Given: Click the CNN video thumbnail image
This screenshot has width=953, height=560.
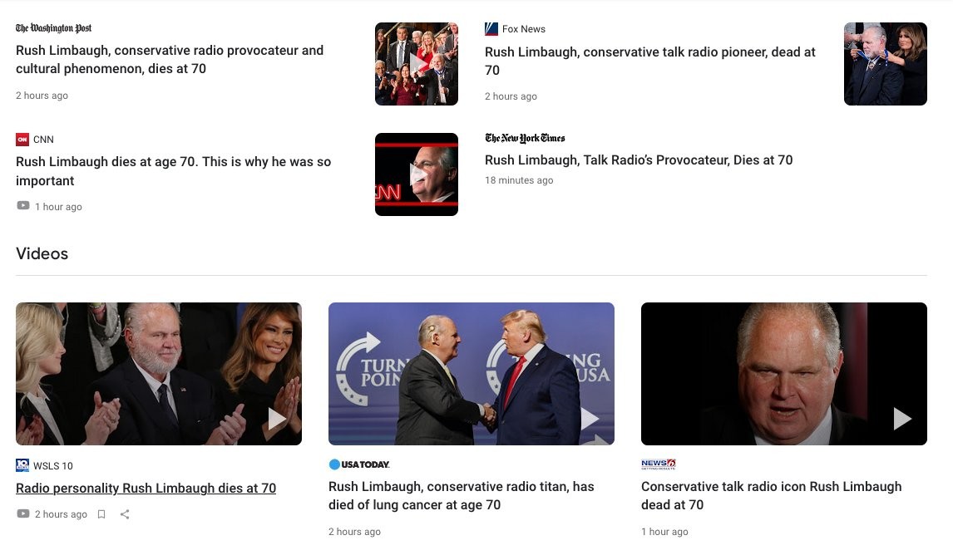Looking at the screenshot, I should [x=417, y=174].
